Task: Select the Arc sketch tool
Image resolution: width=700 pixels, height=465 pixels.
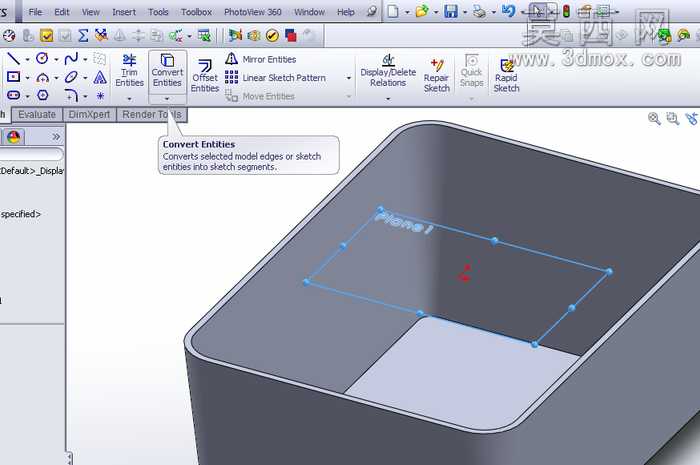Action: click(42, 78)
